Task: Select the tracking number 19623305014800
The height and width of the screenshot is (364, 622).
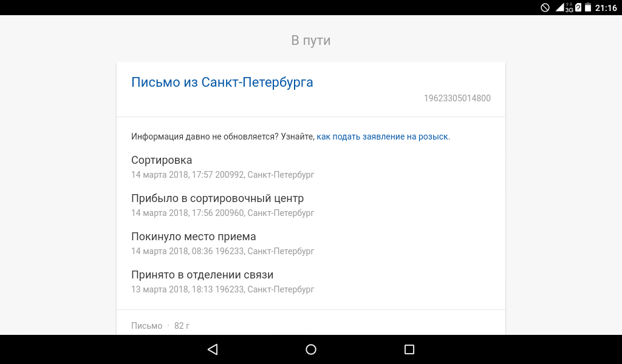Action: point(457,98)
